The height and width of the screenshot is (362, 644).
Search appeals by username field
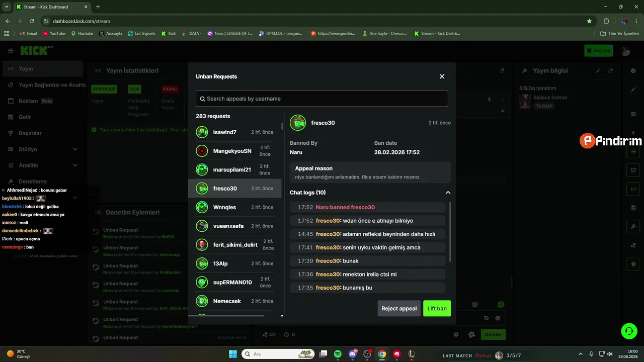coord(322,99)
